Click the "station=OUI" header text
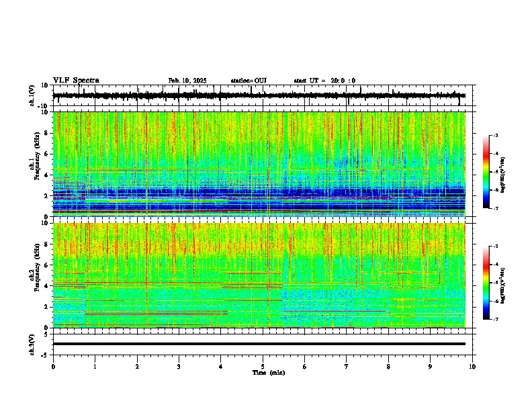This screenshot has height=411, width=532. [249, 81]
